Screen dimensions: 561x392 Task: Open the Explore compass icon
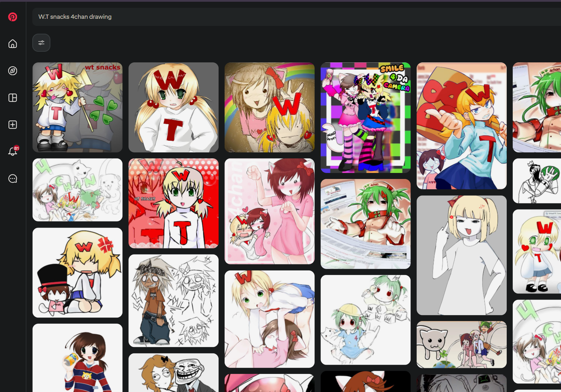pos(13,71)
